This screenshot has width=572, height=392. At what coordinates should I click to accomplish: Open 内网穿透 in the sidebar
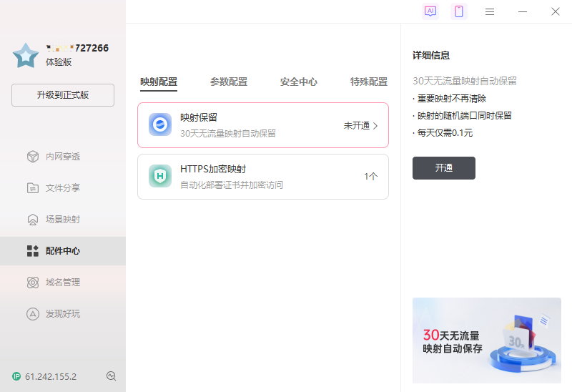62,157
